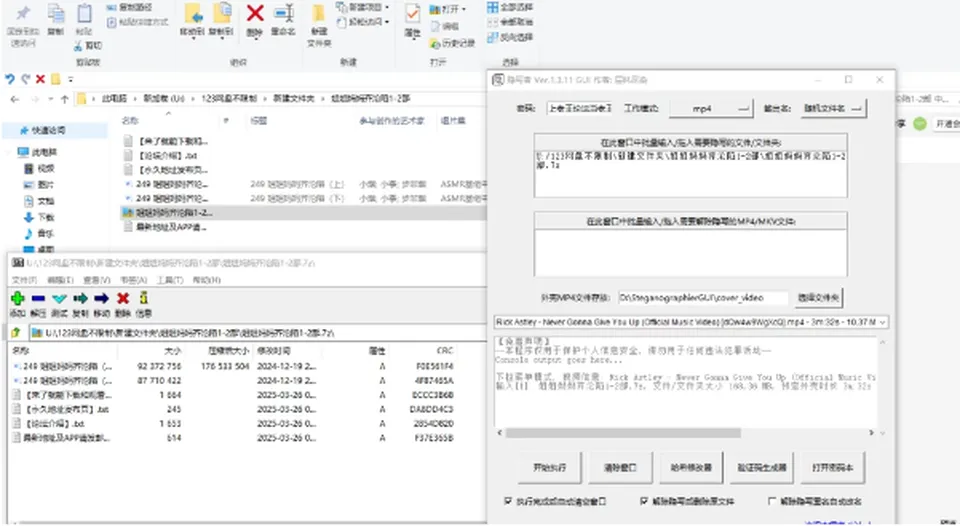Viewport: 960px width, 526px height.
Task: Create a New folder from the ribbon
Action: tap(319, 26)
